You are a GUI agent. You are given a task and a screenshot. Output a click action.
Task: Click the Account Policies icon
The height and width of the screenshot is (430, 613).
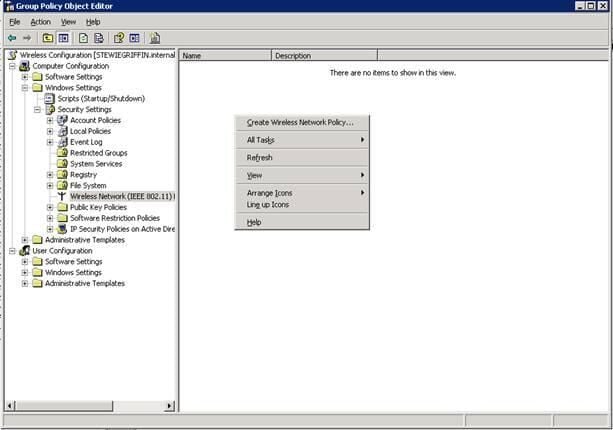(63, 120)
